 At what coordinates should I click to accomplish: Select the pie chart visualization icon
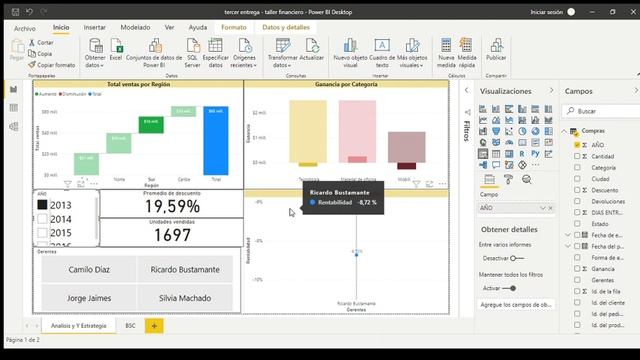click(522, 131)
